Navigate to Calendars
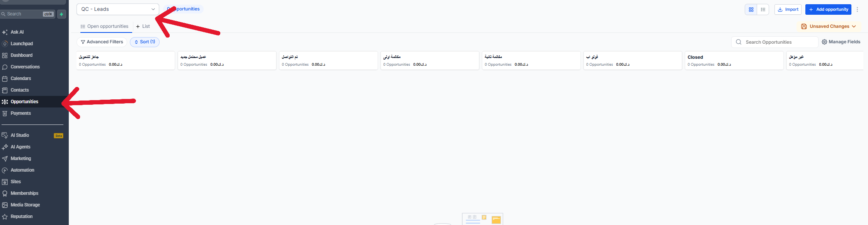 (20, 78)
